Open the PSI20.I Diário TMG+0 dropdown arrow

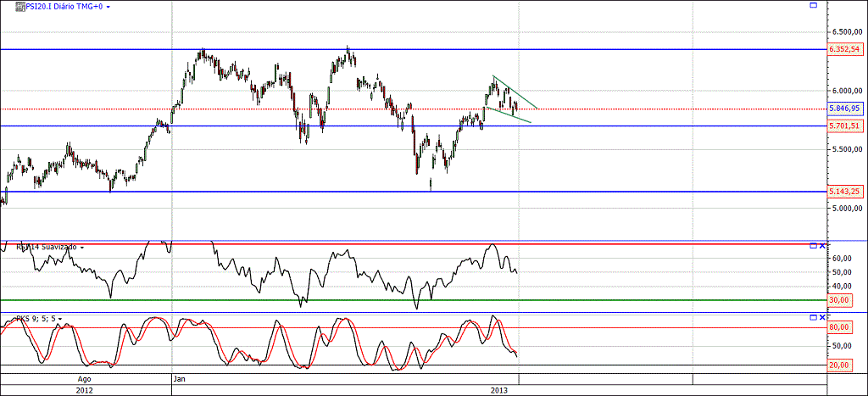click(x=108, y=7)
